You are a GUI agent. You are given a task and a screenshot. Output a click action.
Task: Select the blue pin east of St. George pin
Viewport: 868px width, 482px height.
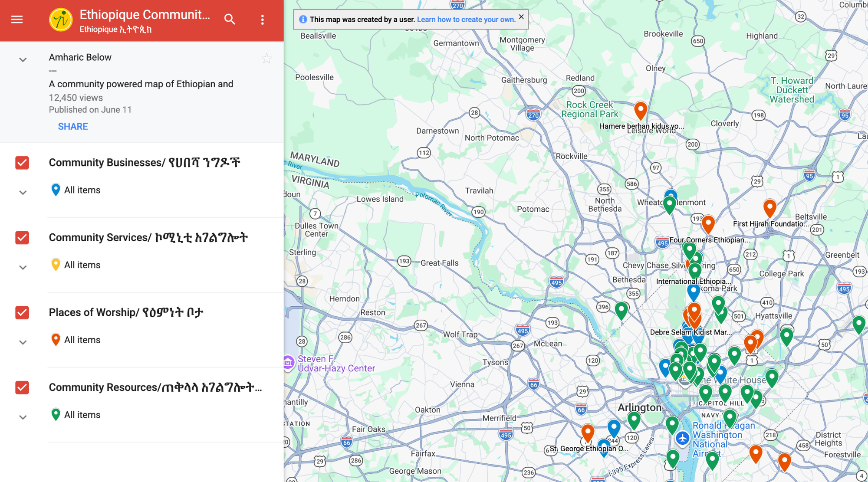[614, 428]
